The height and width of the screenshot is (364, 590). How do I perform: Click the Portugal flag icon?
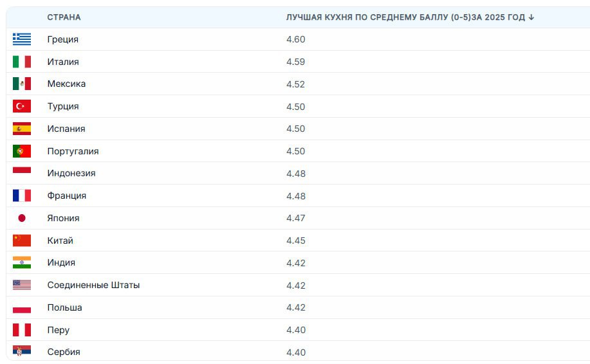[22, 151]
